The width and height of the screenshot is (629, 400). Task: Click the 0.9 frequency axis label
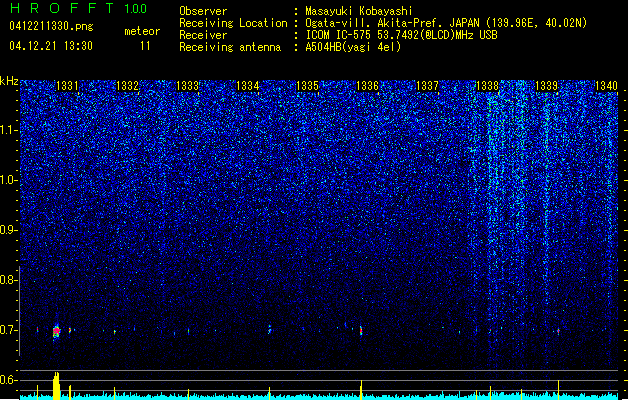[x=9, y=230]
